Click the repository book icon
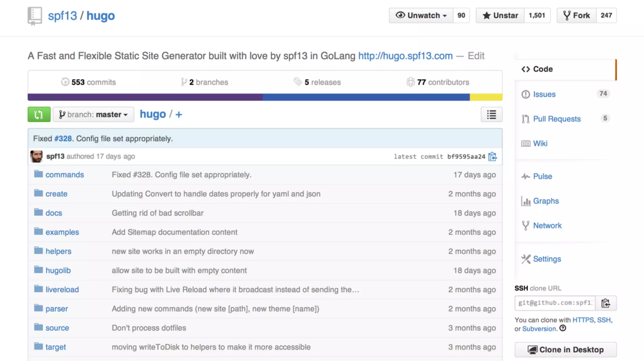Image resolution: width=644 pixels, height=361 pixels. [x=35, y=16]
